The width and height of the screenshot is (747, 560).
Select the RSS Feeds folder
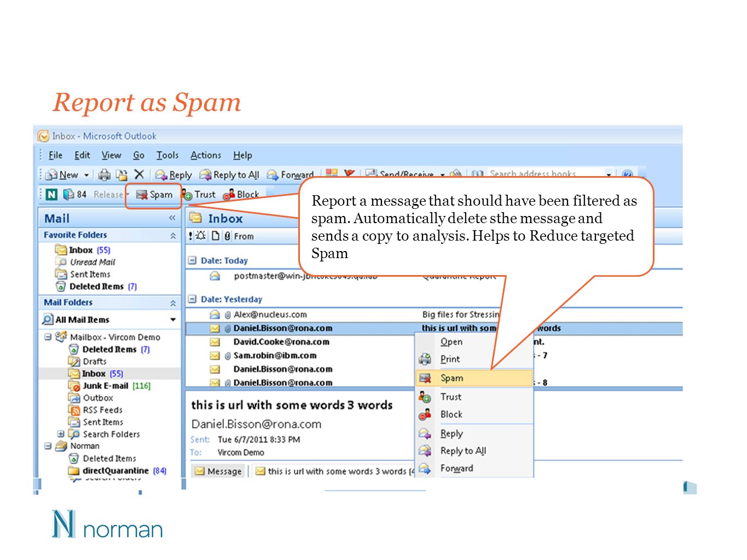(95, 410)
